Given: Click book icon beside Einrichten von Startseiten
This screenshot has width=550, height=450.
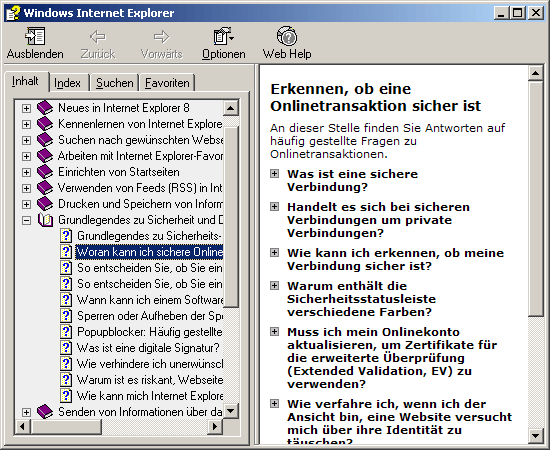Looking at the screenshot, I should tap(45, 172).
